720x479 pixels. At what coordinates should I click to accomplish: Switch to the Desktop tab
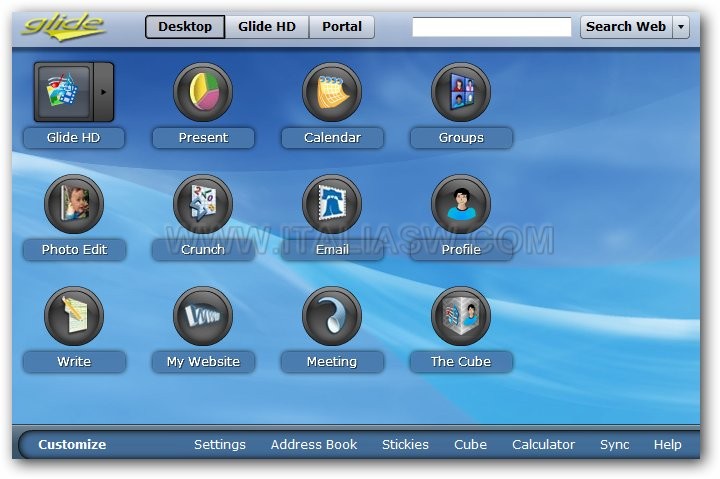point(185,27)
